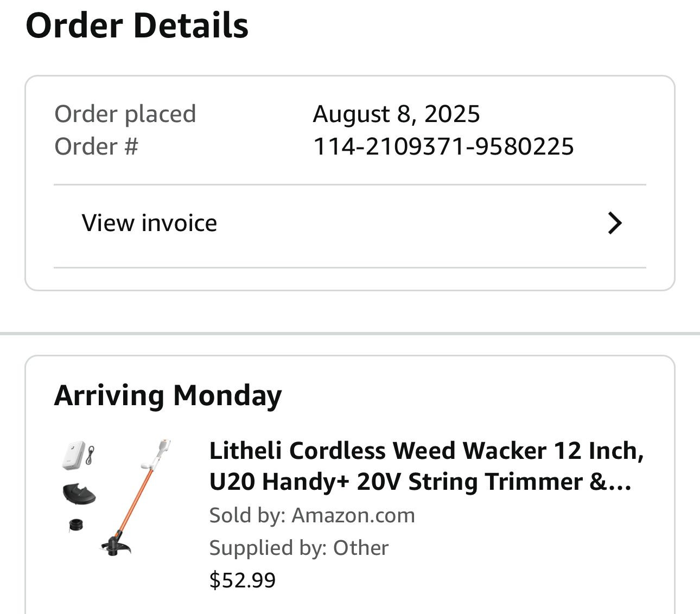This screenshot has height=614, width=700.
Task: Click the small black spool image
Action: point(76,525)
